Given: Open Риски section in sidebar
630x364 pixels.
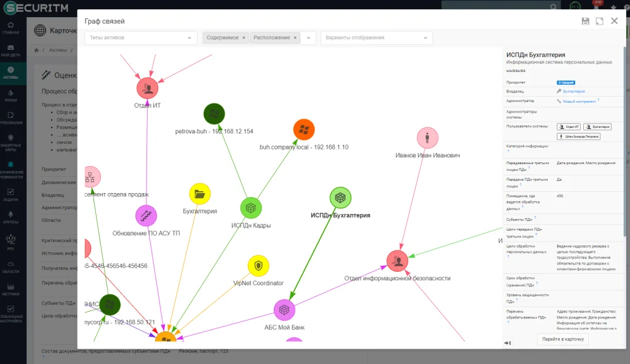Looking at the screenshot, I should (11, 96).
